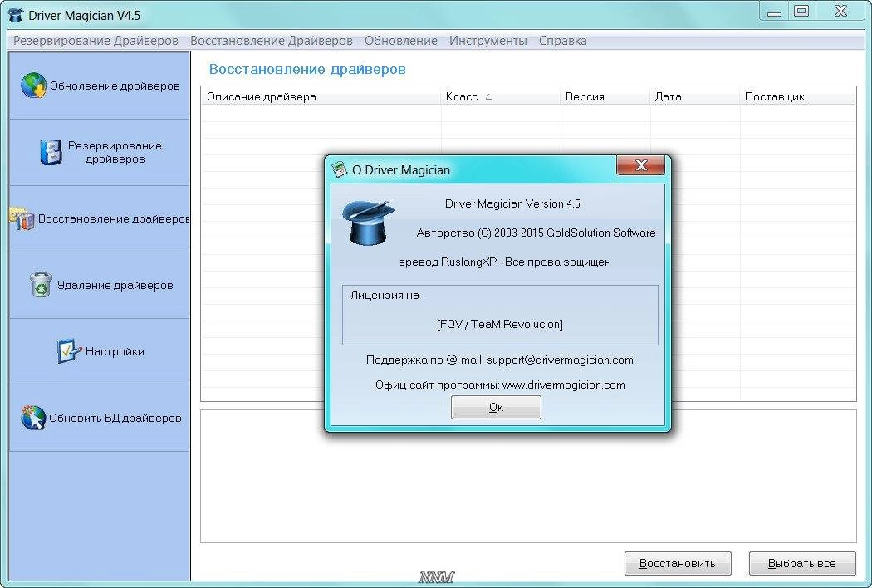The width and height of the screenshot is (872, 588).
Task: Click the Настройки checklist icon
Action: [x=69, y=351]
